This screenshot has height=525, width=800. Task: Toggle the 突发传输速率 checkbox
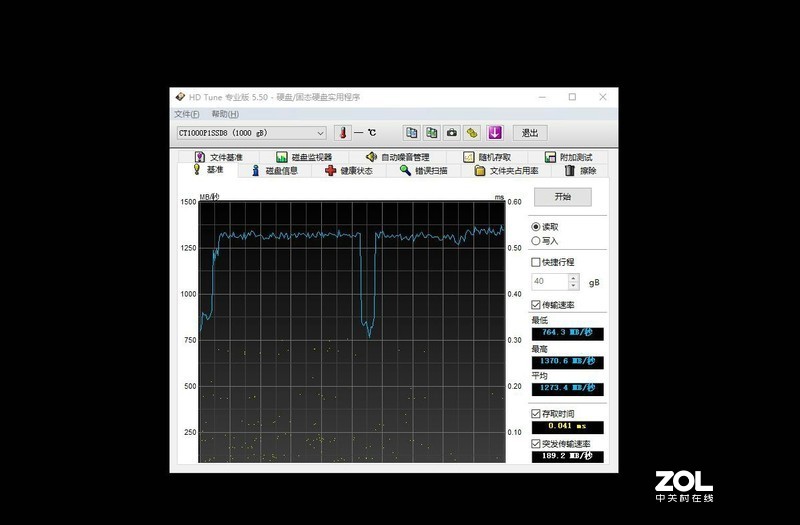point(536,444)
